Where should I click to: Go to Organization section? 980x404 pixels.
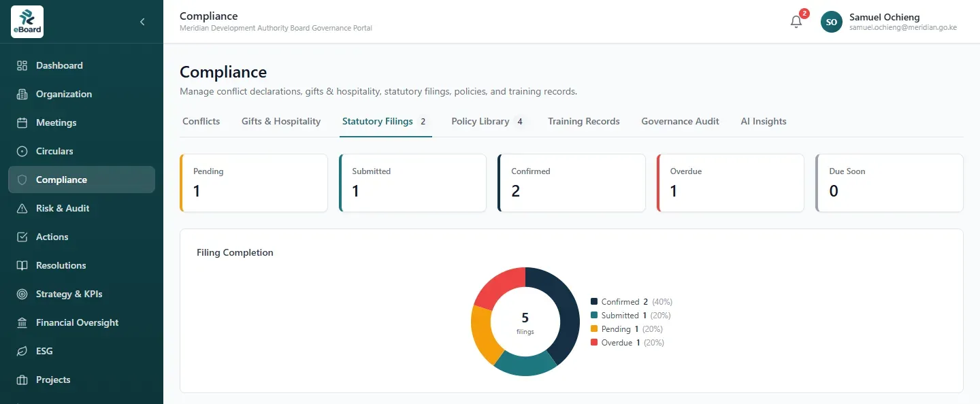click(x=82, y=94)
